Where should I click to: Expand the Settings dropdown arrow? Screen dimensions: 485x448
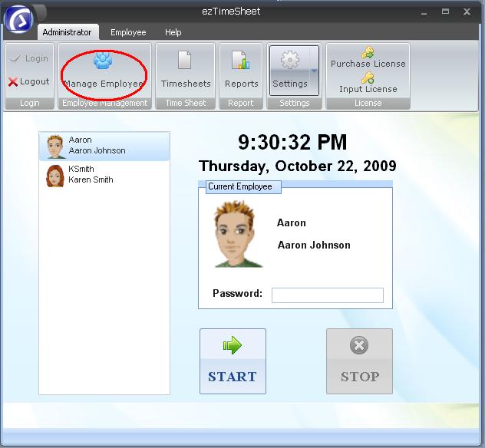pos(315,71)
